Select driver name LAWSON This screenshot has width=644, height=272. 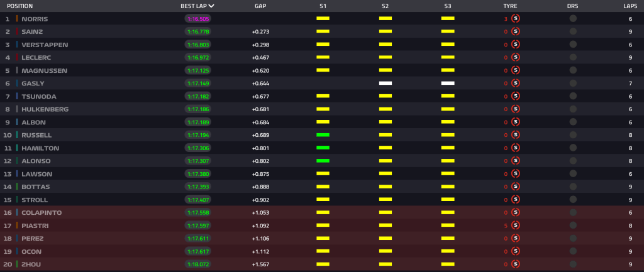[37, 174]
